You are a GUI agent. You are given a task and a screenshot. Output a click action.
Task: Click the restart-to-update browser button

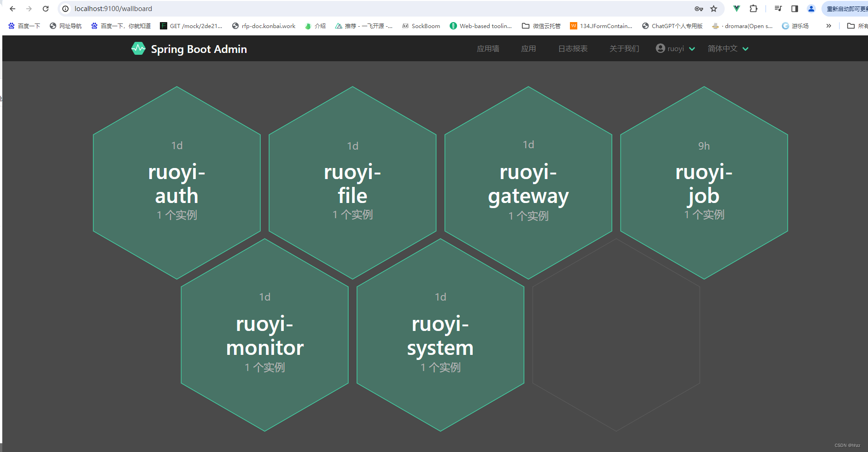coord(845,9)
